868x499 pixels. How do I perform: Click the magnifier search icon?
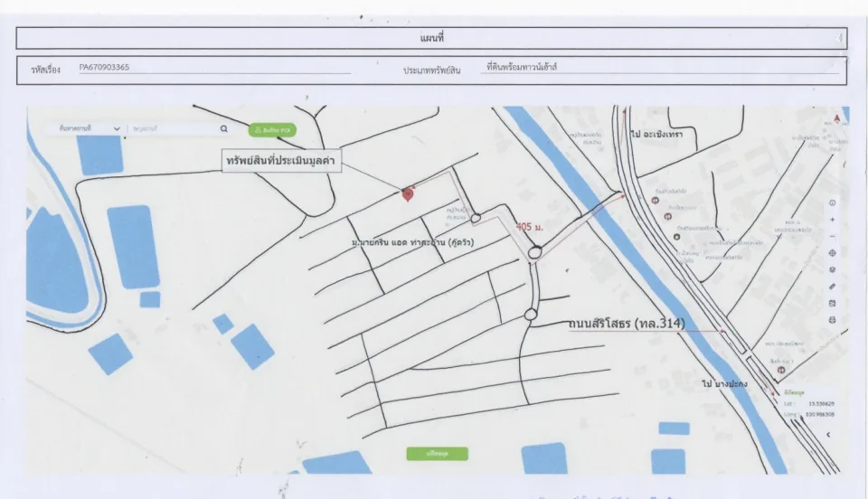(223, 129)
